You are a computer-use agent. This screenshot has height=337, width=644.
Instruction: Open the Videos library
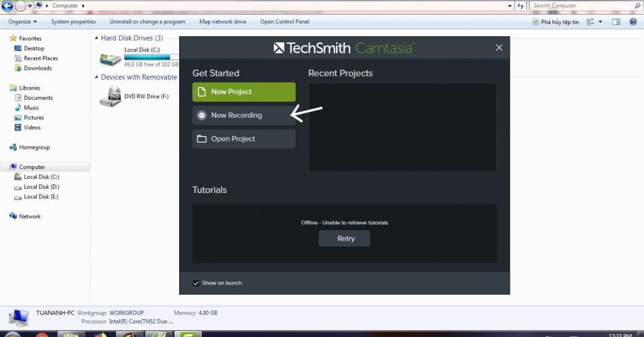[32, 127]
